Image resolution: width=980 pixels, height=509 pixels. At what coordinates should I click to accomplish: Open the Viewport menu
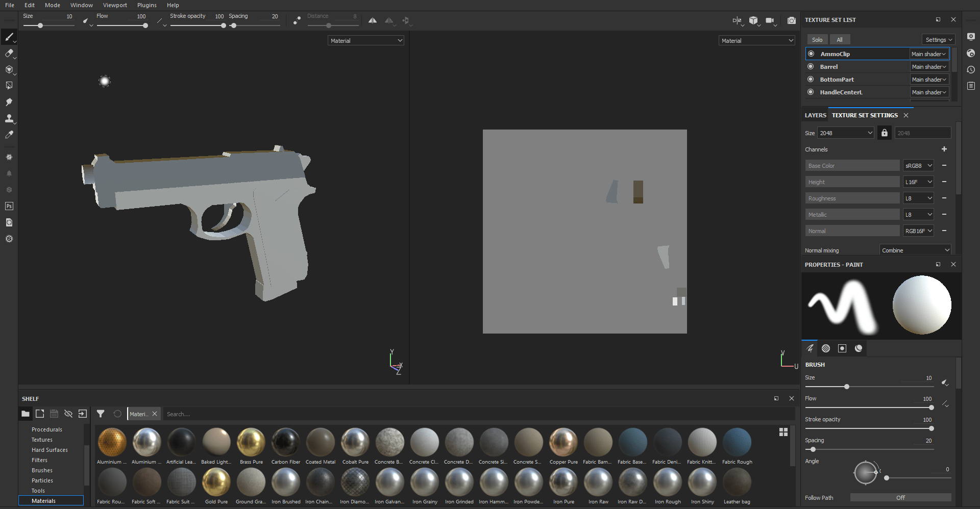click(114, 5)
